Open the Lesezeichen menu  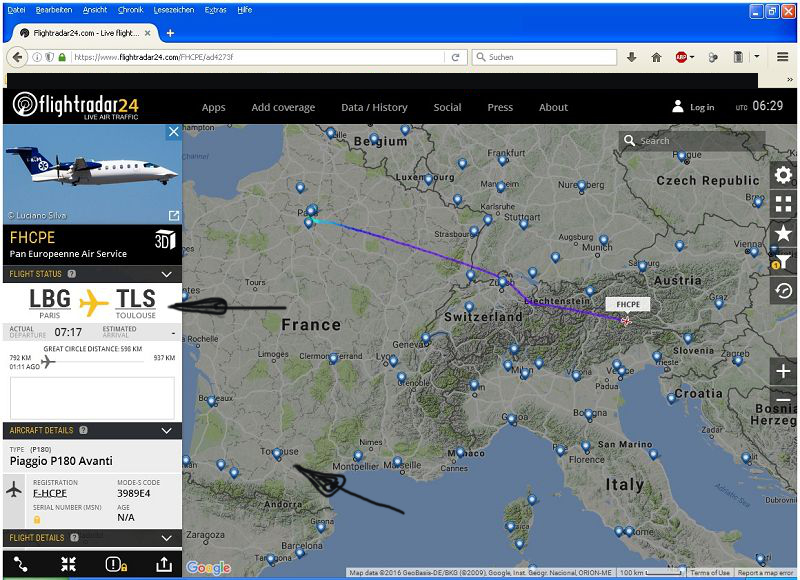173,10
